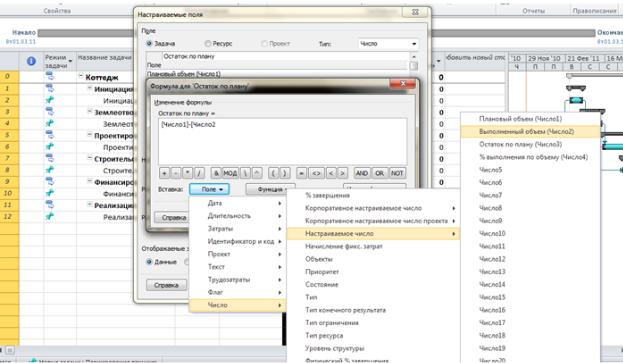Viewport: 623px width, 363px height.
Task: Select Плановый объем (Число1) in submenu
Action: [x=530, y=119]
